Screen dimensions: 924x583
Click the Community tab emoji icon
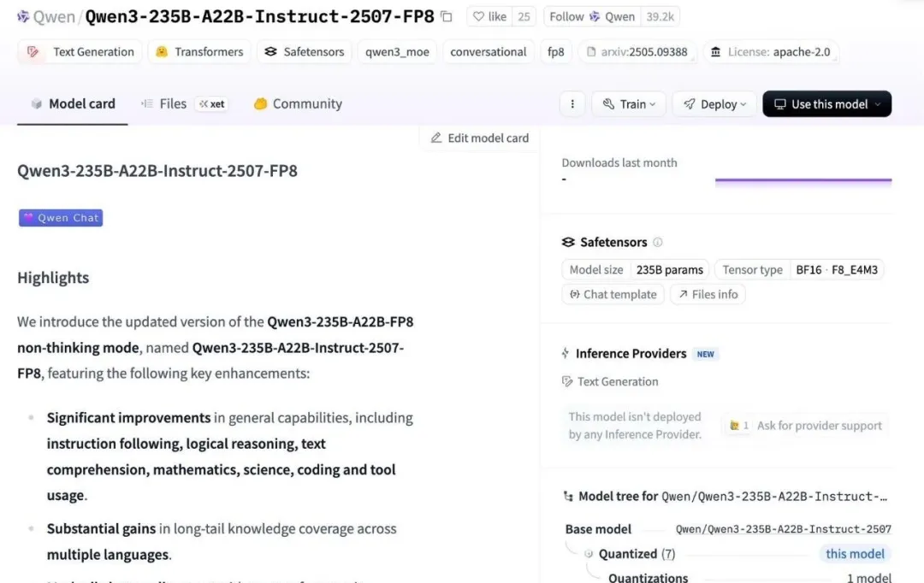[x=260, y=103]
